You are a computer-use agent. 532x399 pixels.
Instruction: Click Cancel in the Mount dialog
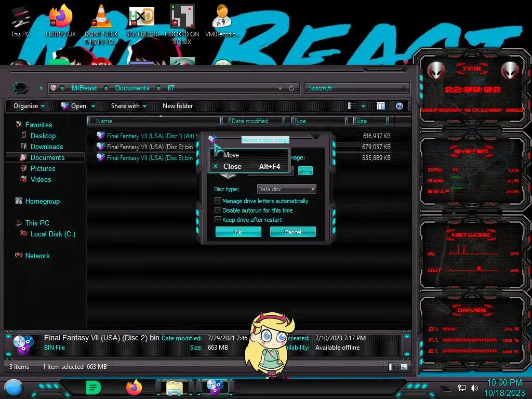(293, 232)
